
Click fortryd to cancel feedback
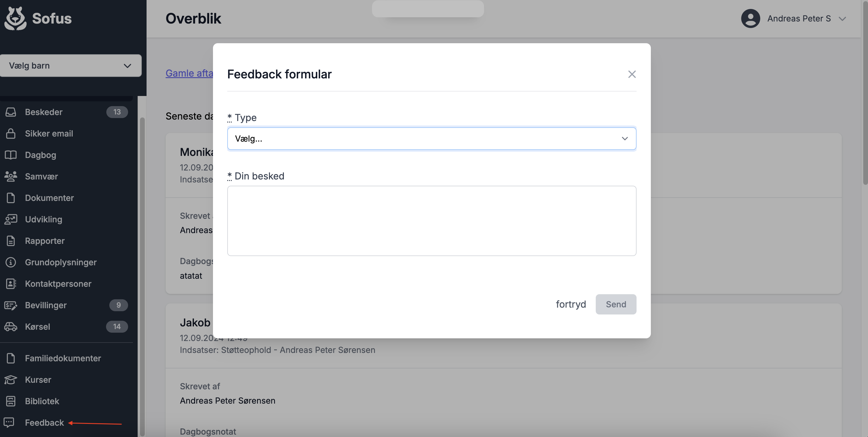click(571, 304)
